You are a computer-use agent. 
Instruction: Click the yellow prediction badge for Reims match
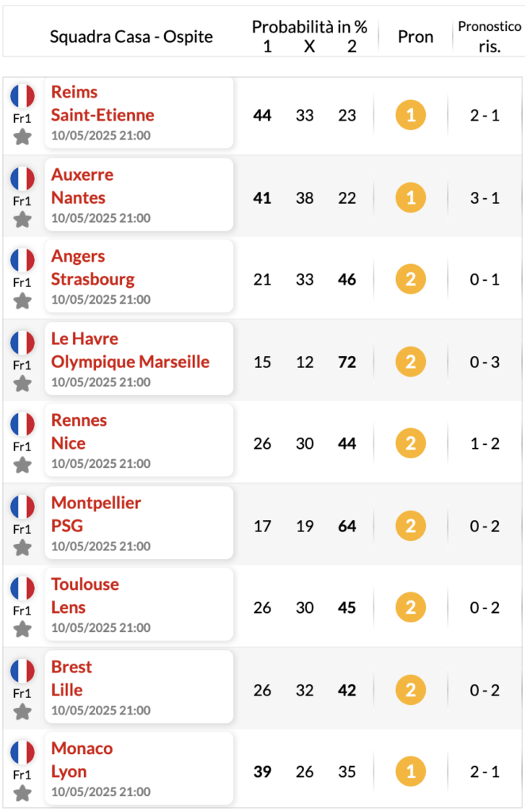click(x=411, y=115)
